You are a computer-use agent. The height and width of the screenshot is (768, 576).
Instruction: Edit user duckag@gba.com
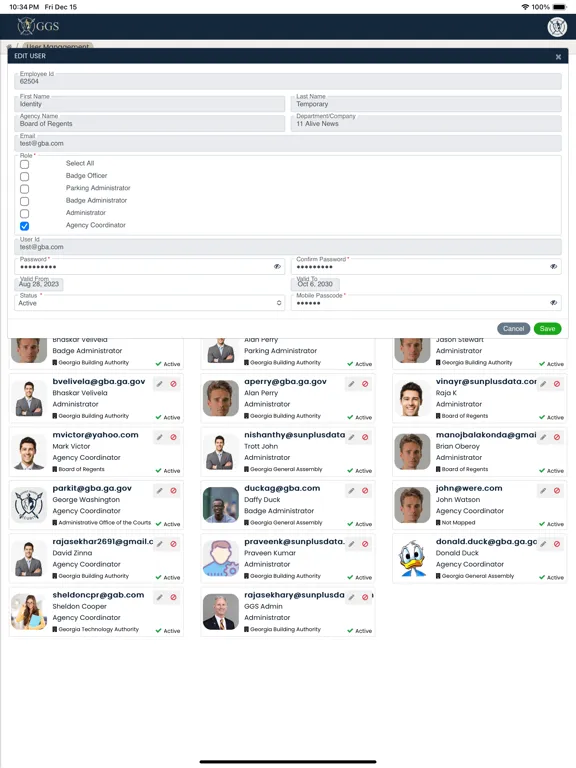point(351,490)
